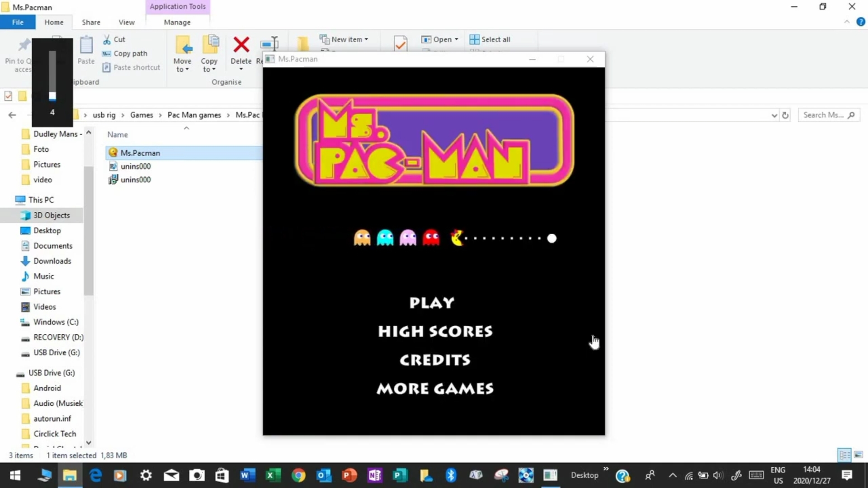This screenshot has height=488, width=868.
Task: Open CREDITS in the game menu
Action: click(x=435, y=360)
